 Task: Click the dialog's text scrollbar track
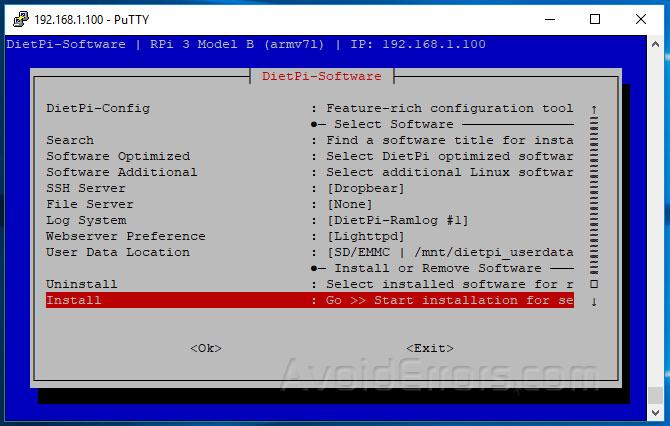(594, 200)
